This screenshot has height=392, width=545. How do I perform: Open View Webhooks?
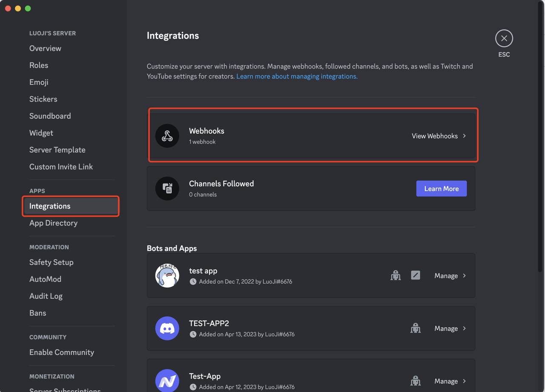coord(439,136)
